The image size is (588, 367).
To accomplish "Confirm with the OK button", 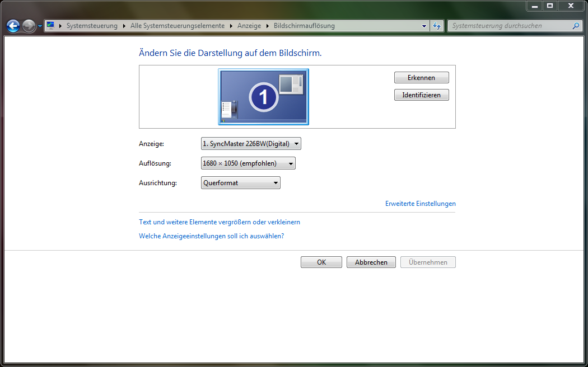I will [x=321, y=262].
